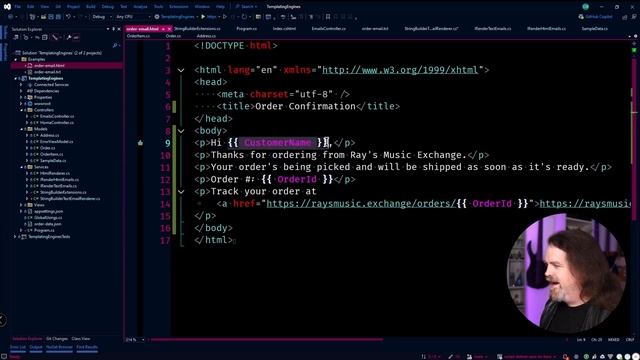This screenshot has width=640, height=360.
Task: Switch to Address.cs tab in second row
Action: tap(206, 36)
